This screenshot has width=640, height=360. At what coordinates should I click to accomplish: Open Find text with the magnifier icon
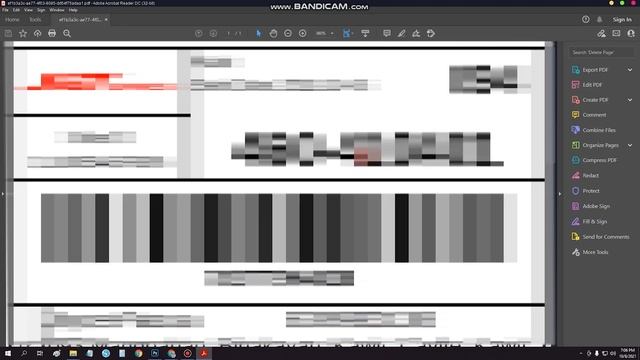[67, 33]
